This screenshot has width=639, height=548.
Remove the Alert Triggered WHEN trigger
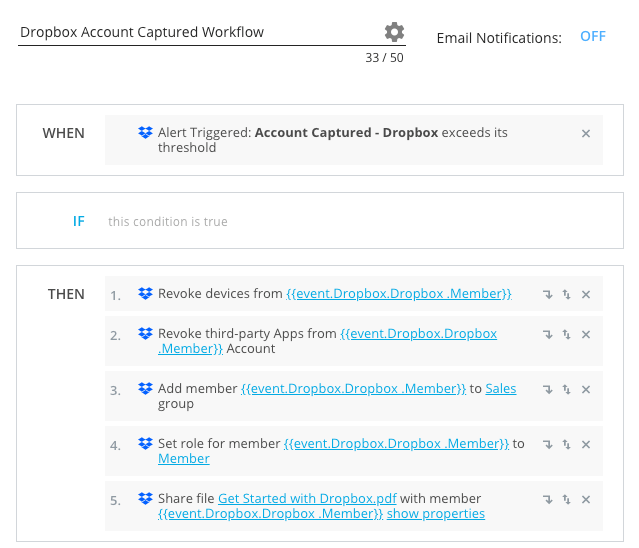pyautogui.click(x=586, y=134)
